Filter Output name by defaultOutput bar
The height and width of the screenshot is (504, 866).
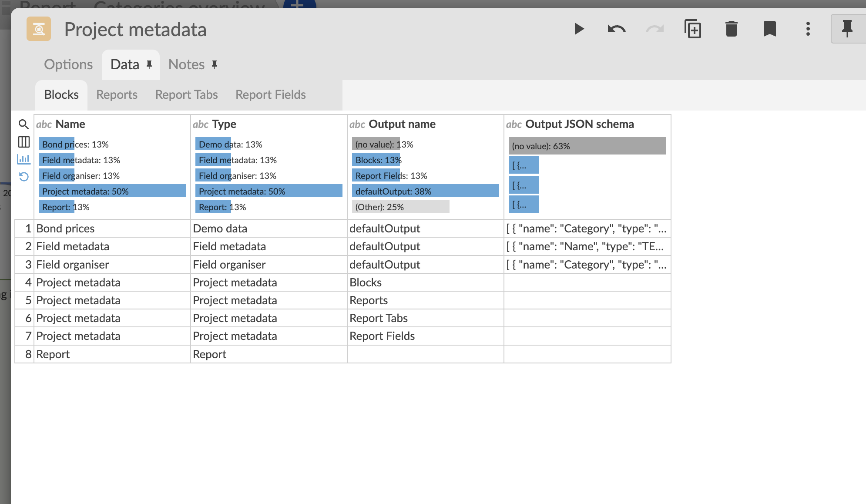click(x=425, y=191)
